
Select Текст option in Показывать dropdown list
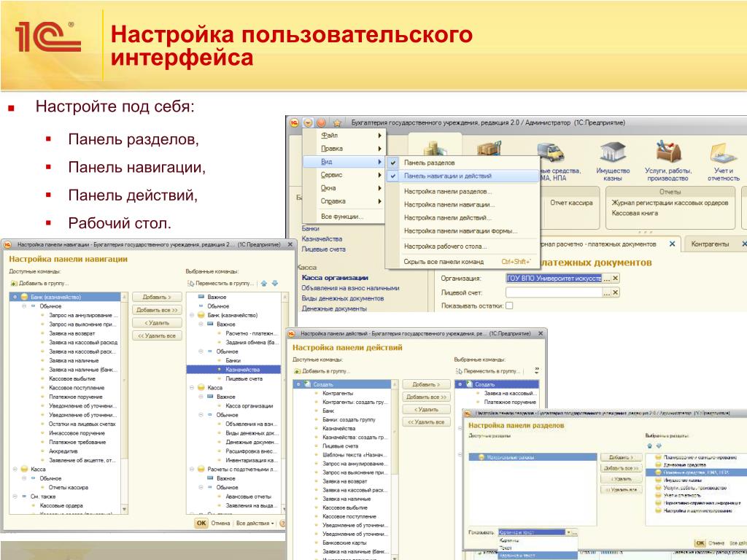[506, 548]
